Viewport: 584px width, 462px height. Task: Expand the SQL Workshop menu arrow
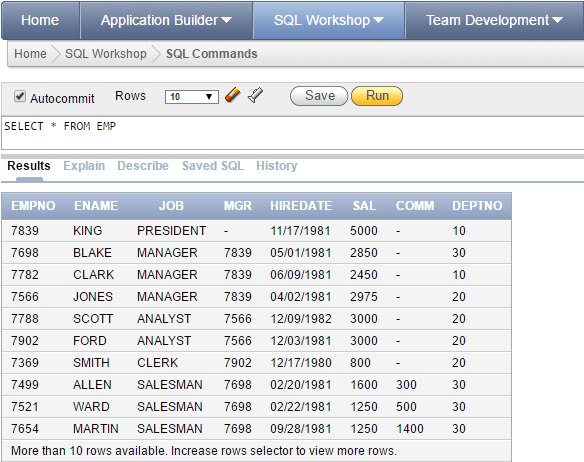378,20
